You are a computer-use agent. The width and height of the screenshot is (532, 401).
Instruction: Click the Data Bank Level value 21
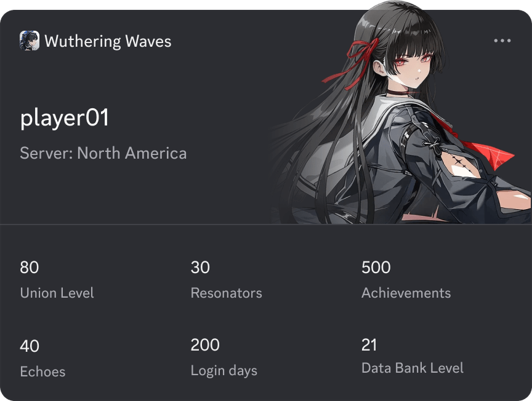point(369,345)
